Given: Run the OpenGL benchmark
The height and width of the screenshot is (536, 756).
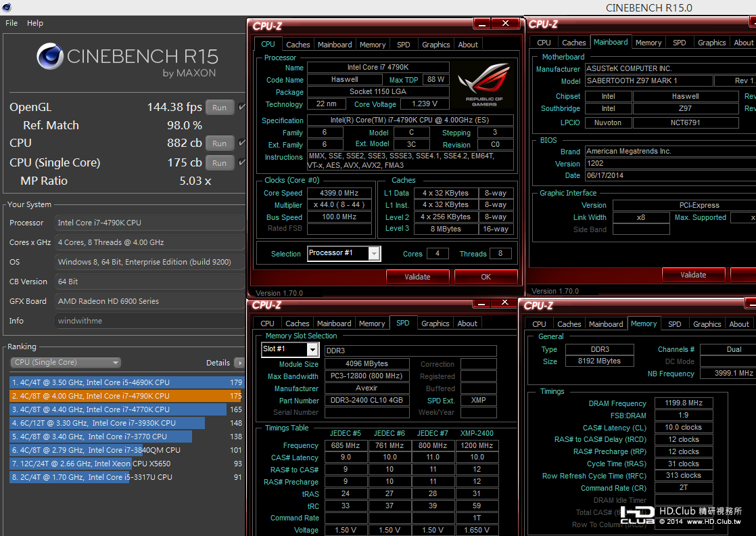Looking at the screenshot, I should (219, 108).
